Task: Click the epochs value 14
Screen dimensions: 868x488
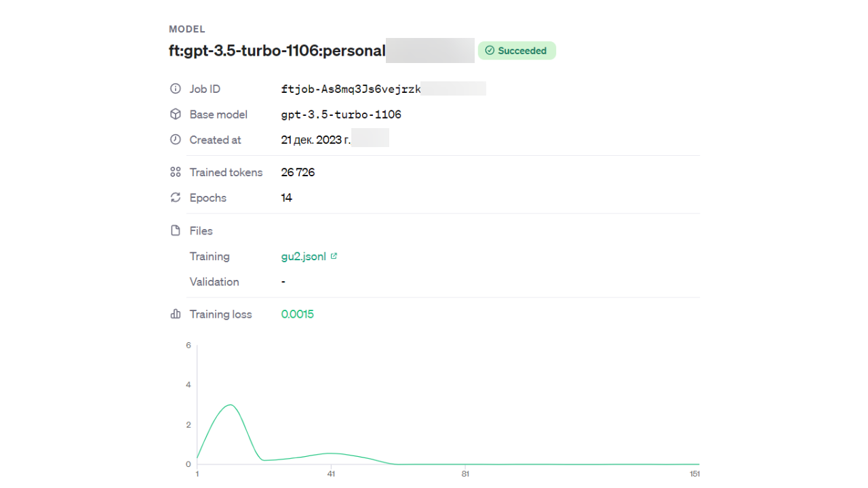Action: point(287,198)
